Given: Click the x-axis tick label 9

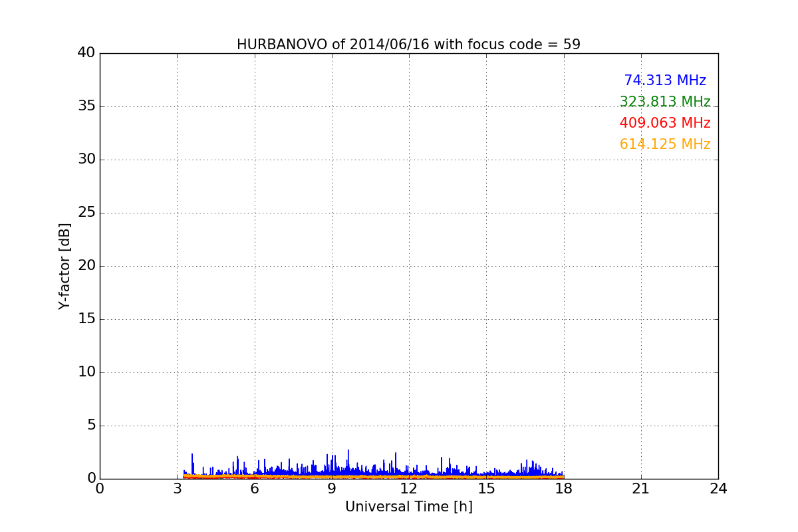Looking at the screenshot, I should coord(332,489).
